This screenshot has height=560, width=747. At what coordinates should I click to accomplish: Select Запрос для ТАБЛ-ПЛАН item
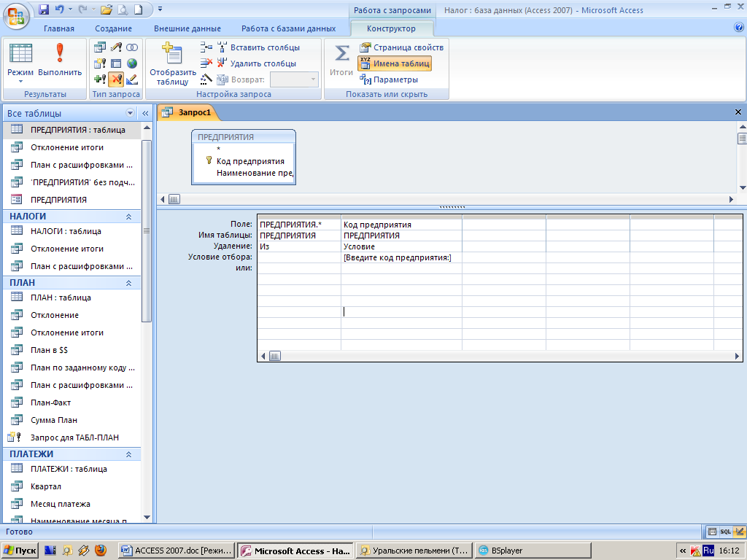[x=72, y=437]
